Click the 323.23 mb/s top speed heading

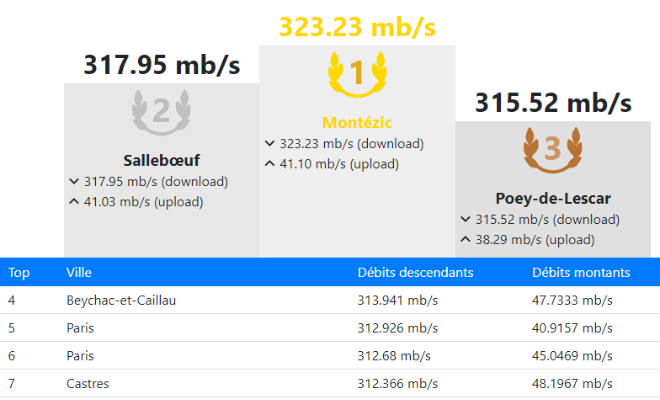357,26
